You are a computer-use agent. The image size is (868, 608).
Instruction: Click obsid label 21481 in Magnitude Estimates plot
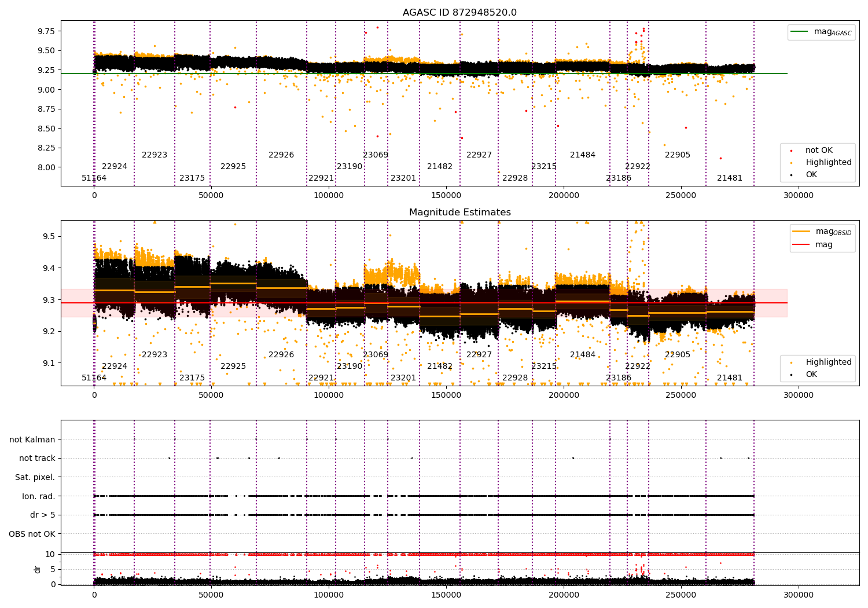pyautogui.click(x=730, y=378)
